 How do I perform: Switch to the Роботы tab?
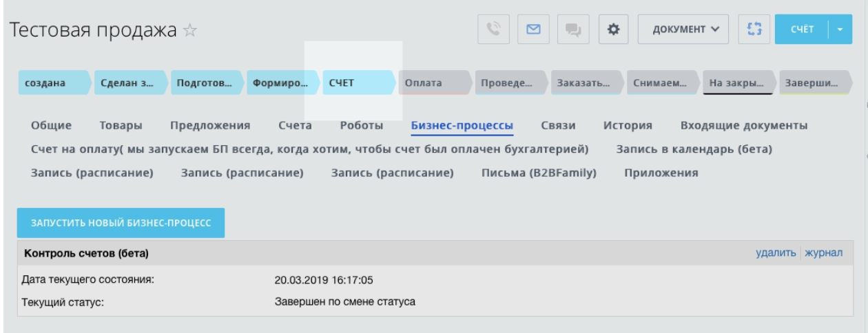362,125
